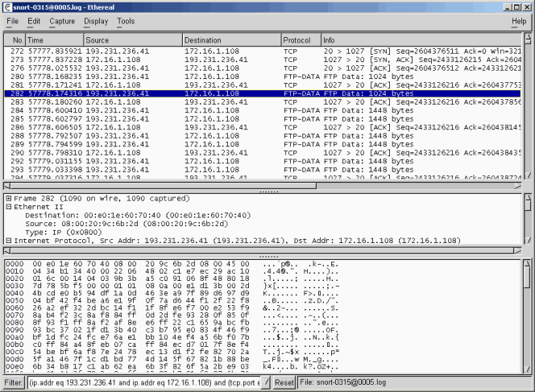Open the File menu
Viewport: 535px width, 392px height.
[13, 21]
